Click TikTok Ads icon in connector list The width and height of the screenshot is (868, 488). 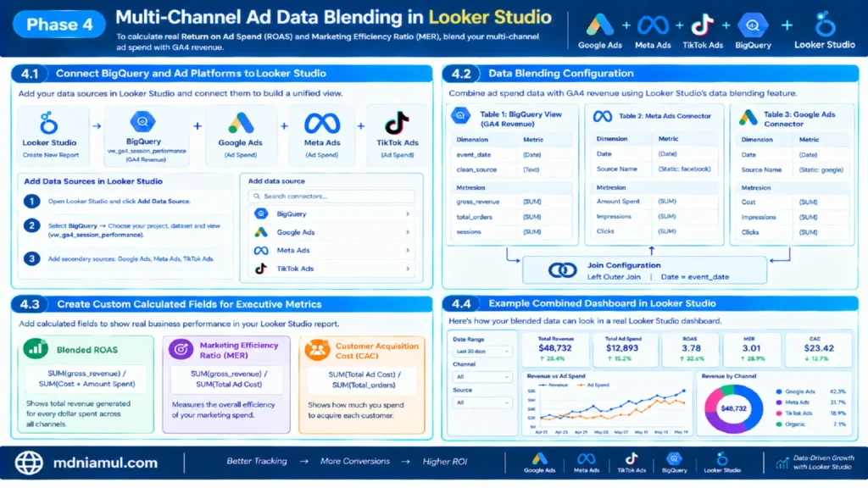(x=261, y=269)
